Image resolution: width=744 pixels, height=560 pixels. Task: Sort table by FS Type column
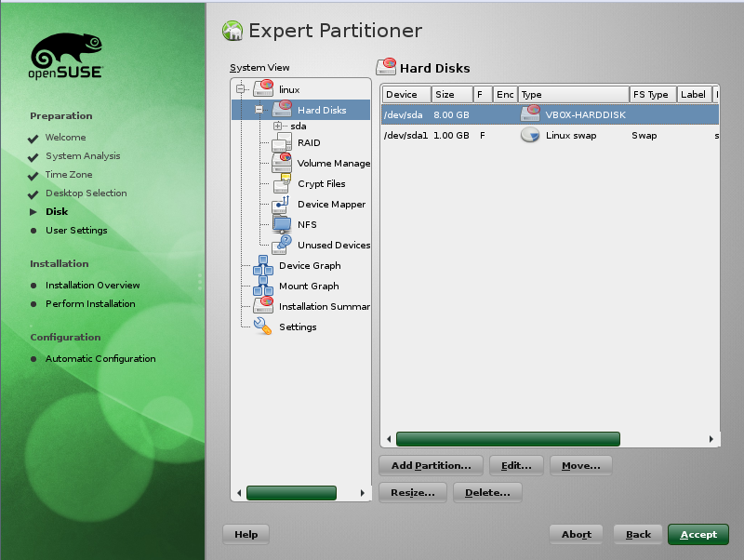click(x=653, y=95)
